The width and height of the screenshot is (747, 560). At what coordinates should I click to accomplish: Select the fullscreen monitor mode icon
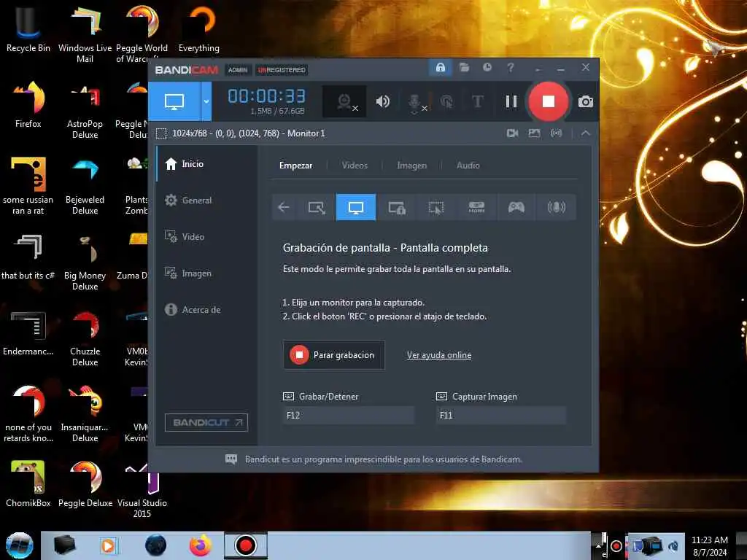coord(356,207)
